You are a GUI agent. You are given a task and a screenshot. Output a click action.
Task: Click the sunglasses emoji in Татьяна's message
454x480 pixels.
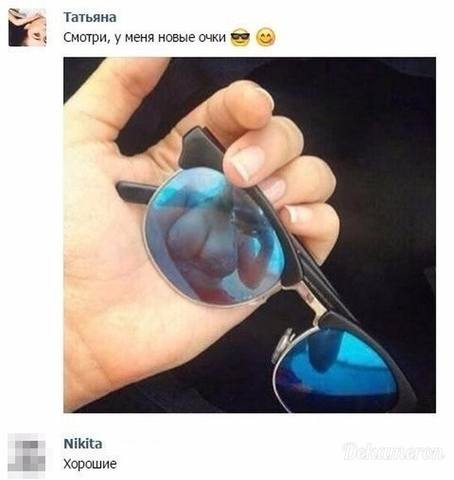[240, 37]
